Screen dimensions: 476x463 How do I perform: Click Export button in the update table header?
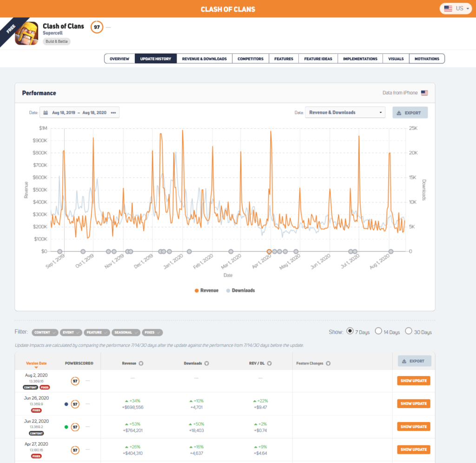(414, 361)
